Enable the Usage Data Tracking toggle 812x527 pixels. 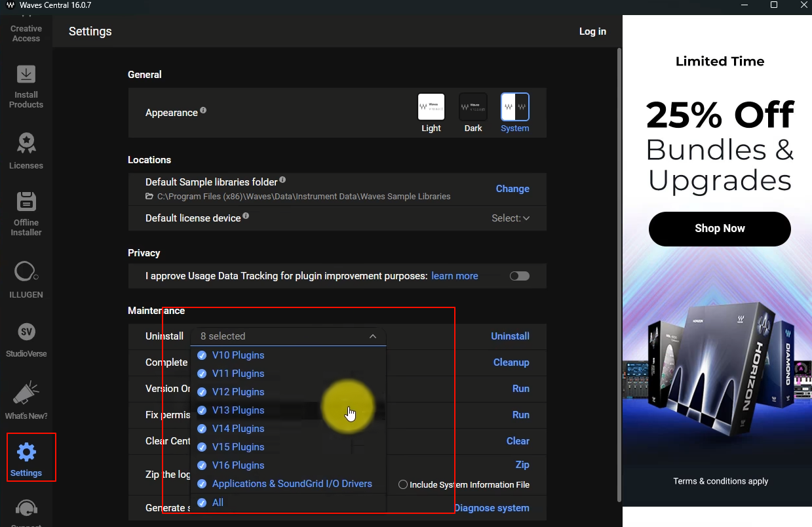(x=519, y=276)
